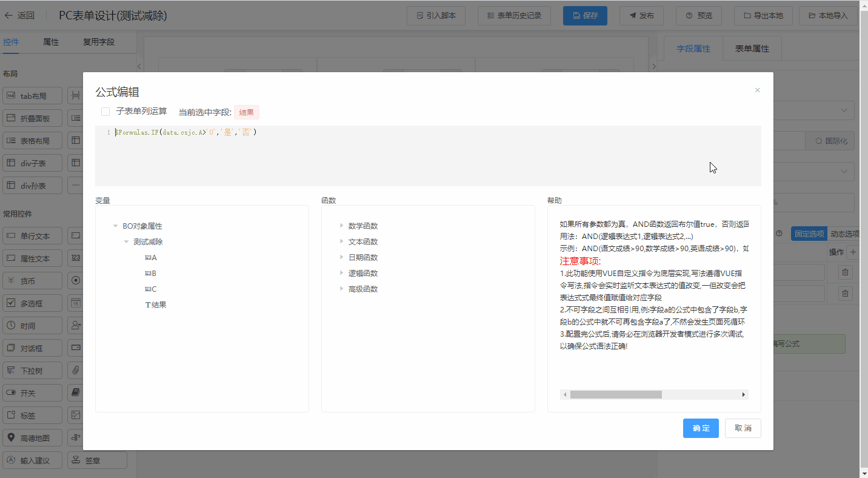
Task: Click the 发布 publish icon button
Action: (x=641, y=16)
